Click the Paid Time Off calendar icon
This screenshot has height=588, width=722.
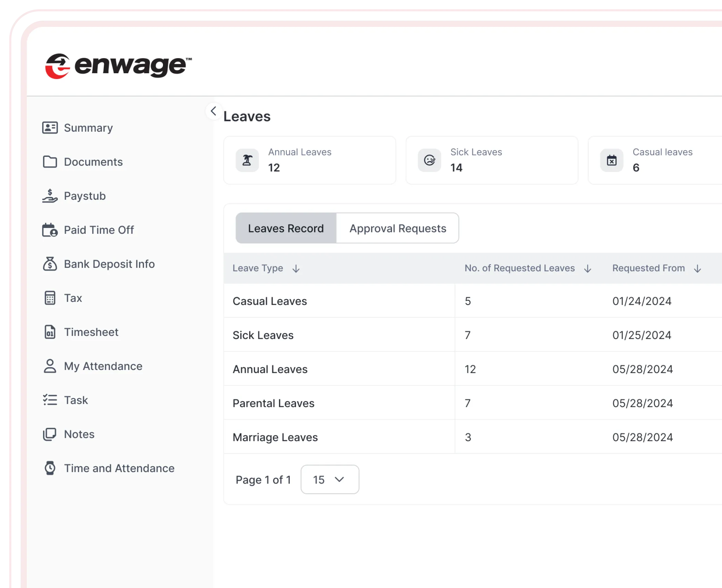click(50, 230)
